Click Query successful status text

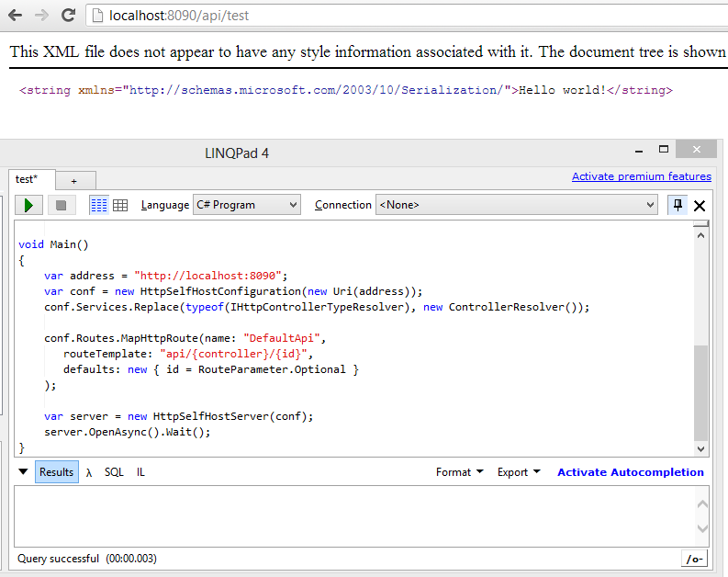click(x=59, y=559)
